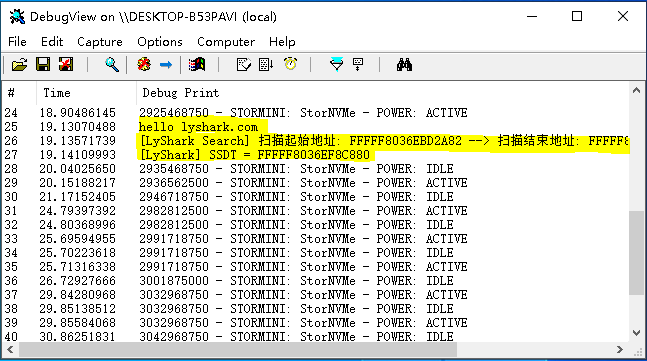Click the History Depth icon with arrow
This screenshot has width=647, height=361.
(266, 65)
